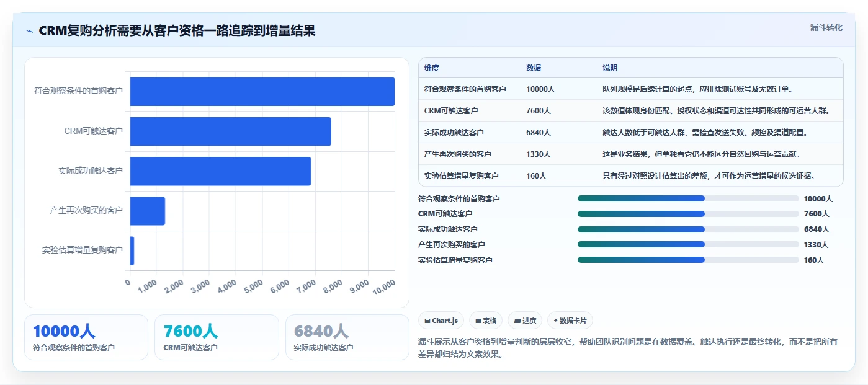
Task: Open the 10000人 data card
Action: [86, 337]
